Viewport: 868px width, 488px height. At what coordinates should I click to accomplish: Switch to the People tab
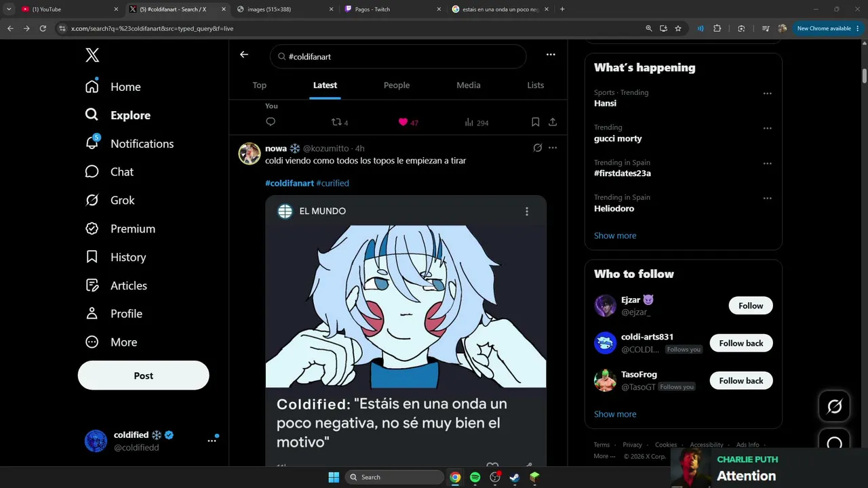pos(397,85)
